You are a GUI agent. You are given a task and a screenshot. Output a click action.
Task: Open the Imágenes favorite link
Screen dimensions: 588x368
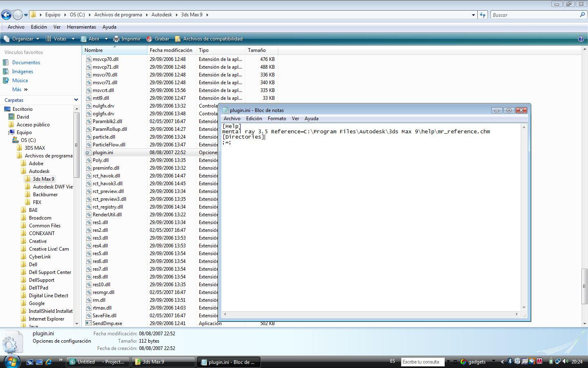click(22, 72)
